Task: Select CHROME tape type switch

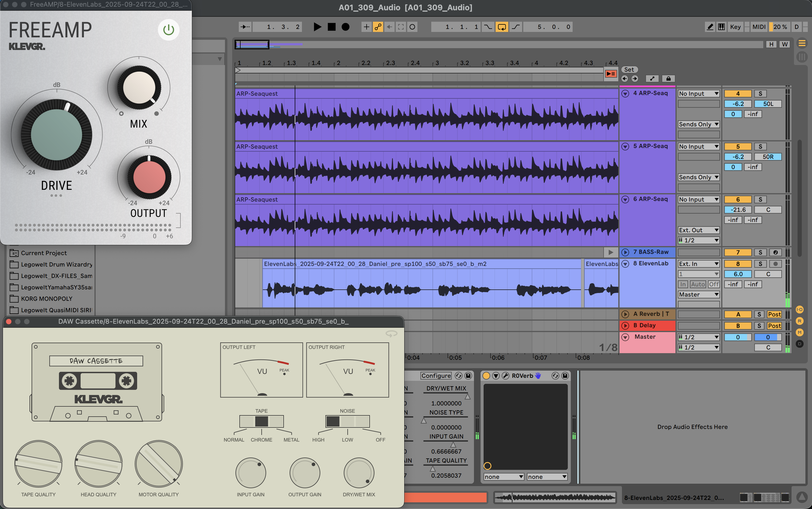Action: 261,421
